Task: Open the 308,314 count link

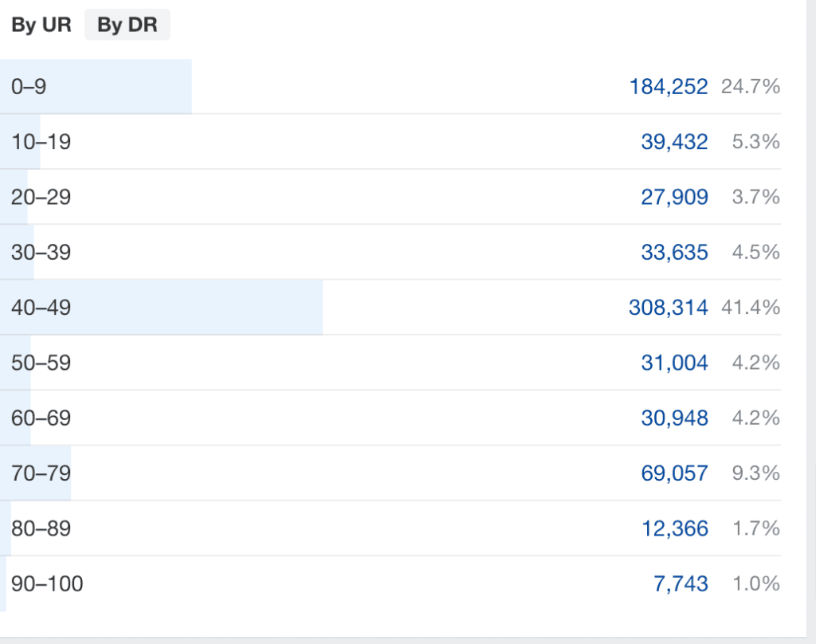Action: 669,307
